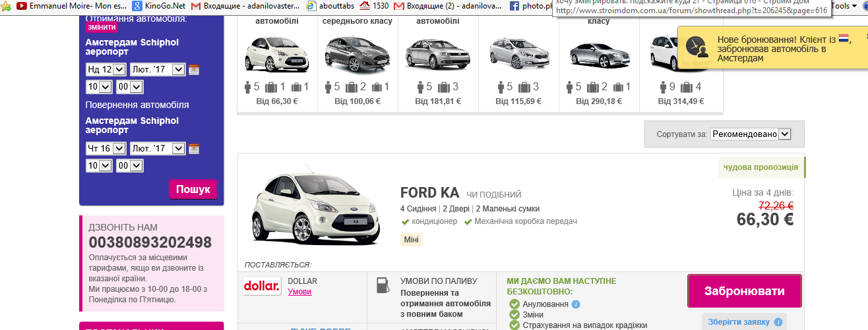Click the FORD KA car title

pyautogui.click(x=429, y=193)
